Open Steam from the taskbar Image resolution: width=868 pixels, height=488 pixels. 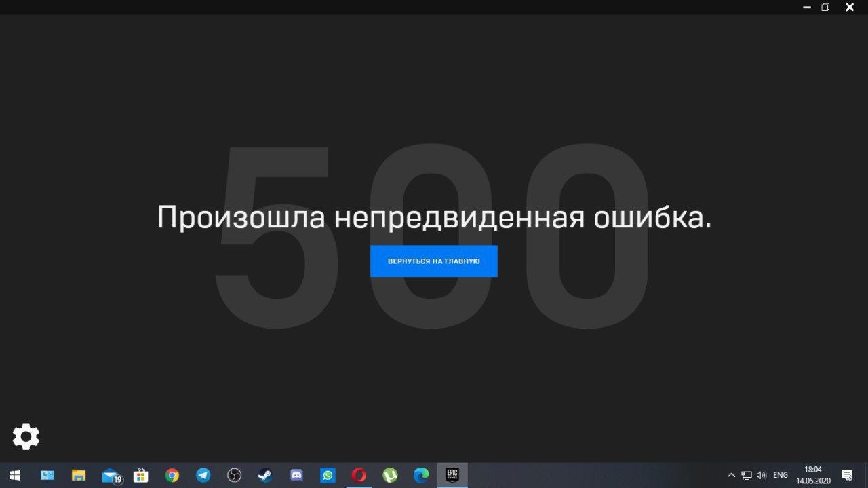coord(265,475)
